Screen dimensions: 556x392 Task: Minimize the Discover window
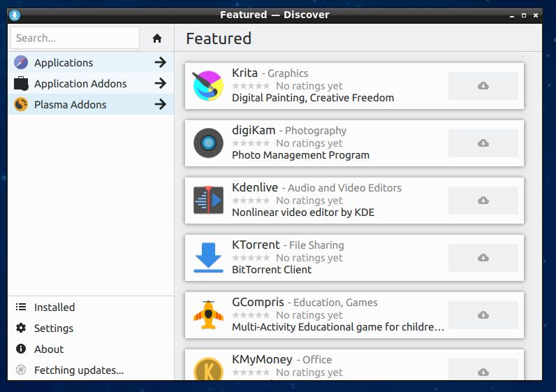pos(512,15)
